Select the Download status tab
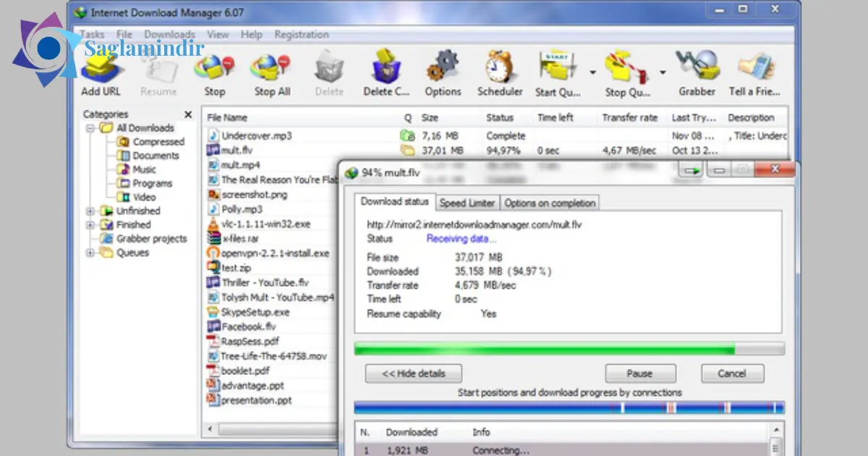 click(394, 202)
